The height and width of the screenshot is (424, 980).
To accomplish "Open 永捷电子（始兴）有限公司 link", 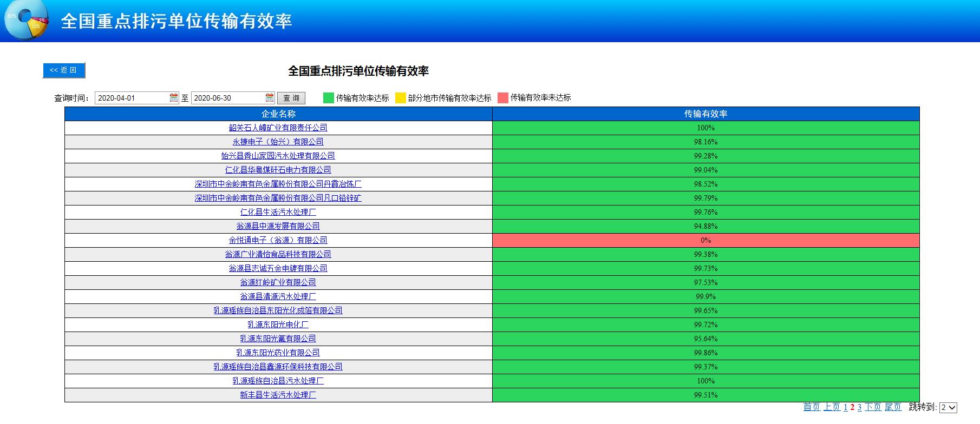I will (x=278, y=142).
